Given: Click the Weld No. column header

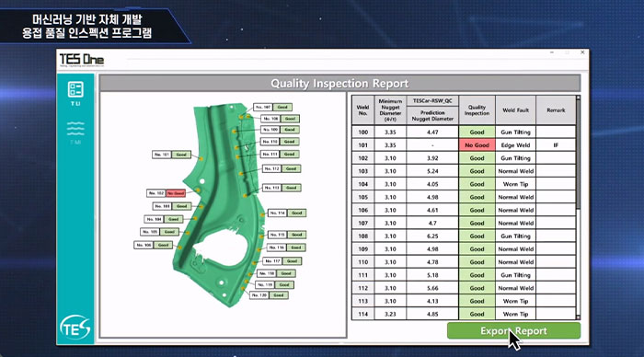Looking at the screenshot, I should [363, 110].
